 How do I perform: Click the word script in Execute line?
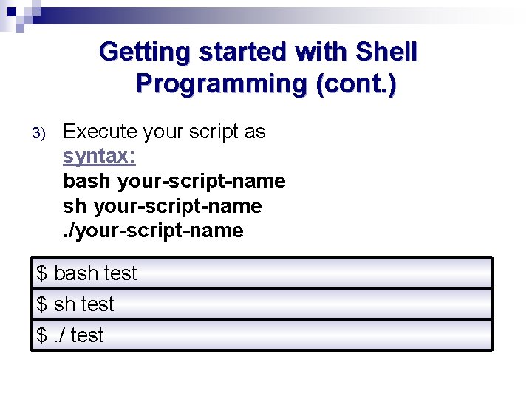pyautogui.click(x=214, y=133)
